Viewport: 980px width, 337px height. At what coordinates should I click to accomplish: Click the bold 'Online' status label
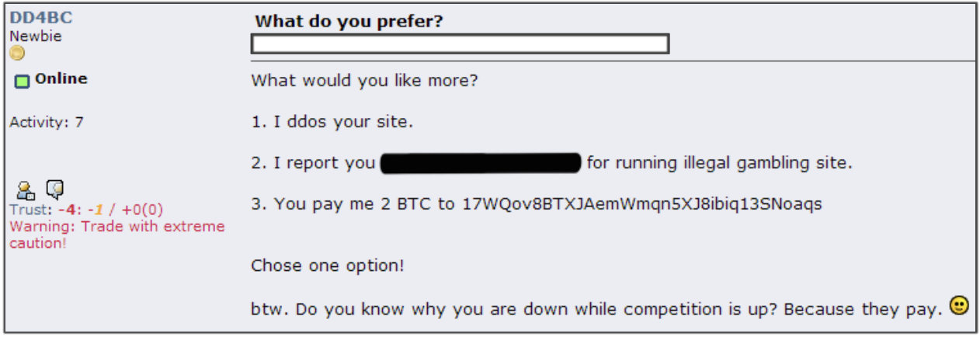[x=61, y=79]
